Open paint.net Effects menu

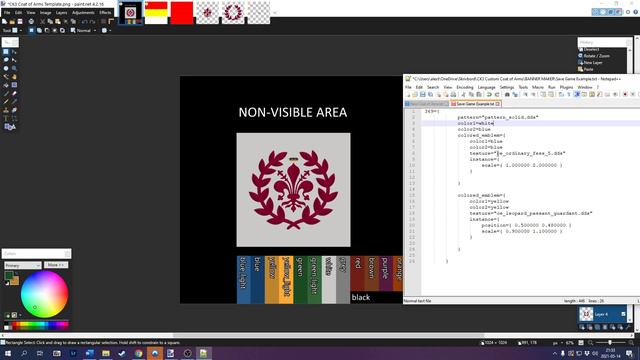point(105,13)
